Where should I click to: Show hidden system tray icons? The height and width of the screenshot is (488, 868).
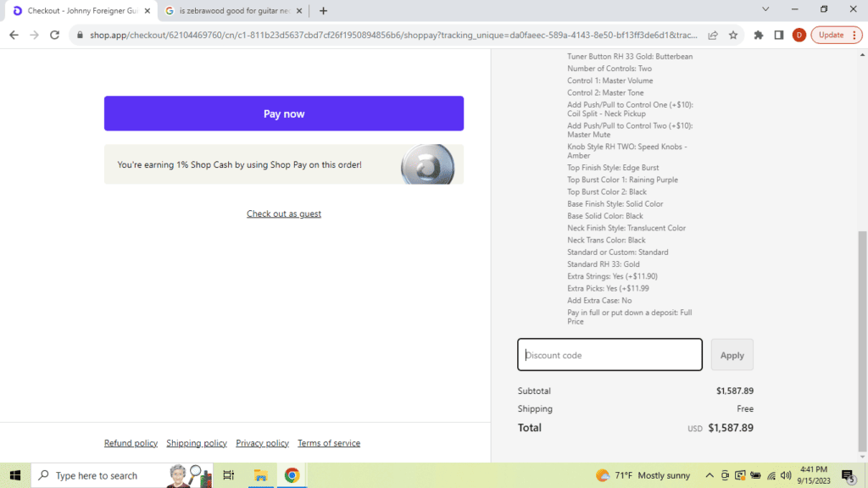click(709, 475)
